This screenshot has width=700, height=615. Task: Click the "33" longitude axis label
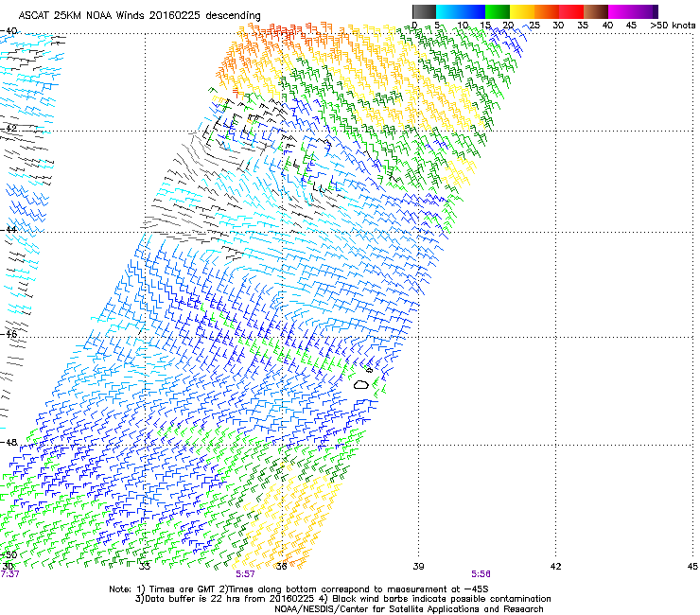144,567
